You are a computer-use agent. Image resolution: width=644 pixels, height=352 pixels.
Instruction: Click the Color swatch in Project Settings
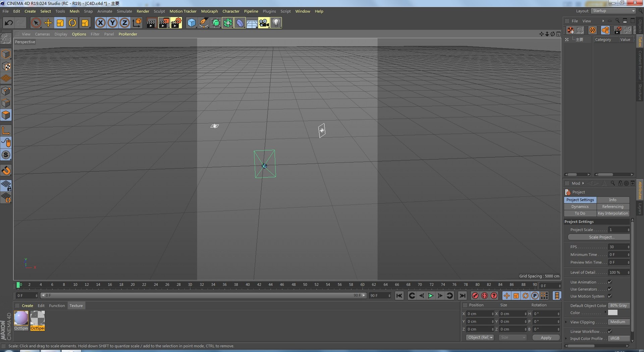pos(612,313)
